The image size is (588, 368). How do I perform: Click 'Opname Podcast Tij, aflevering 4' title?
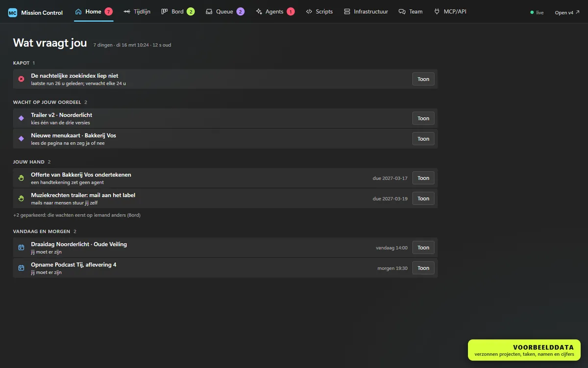(73, 265)
